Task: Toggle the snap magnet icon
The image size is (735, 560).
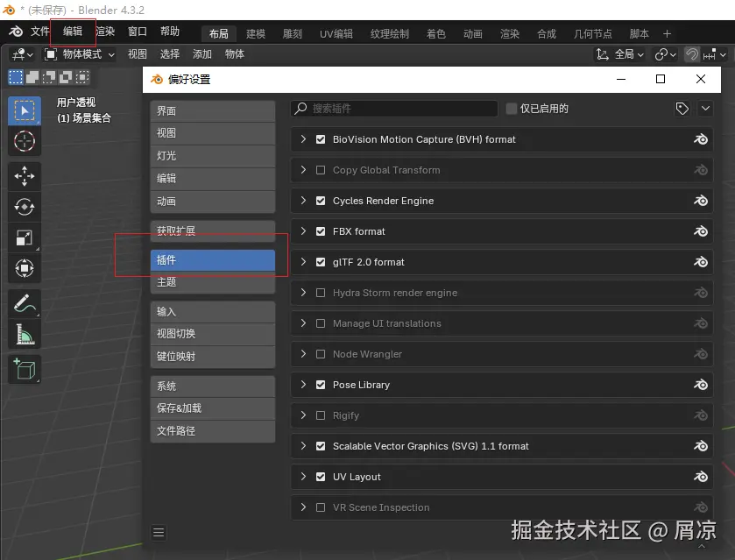Action: [692, 54]
